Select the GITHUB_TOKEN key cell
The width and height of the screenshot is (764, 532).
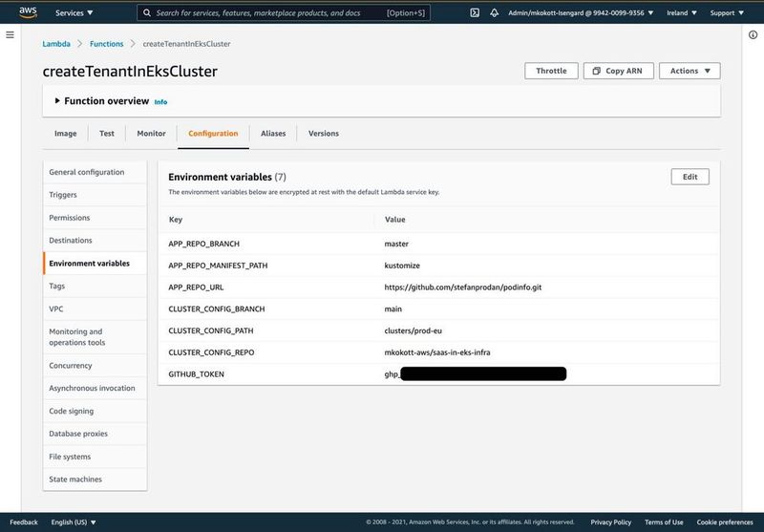pos(196,374)
